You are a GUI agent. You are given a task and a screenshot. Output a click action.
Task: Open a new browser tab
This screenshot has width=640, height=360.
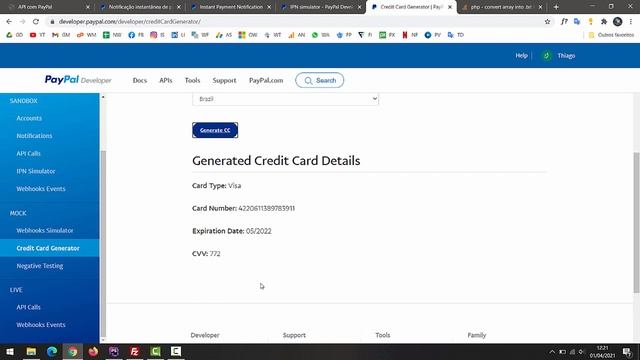(x=556, y=7)
